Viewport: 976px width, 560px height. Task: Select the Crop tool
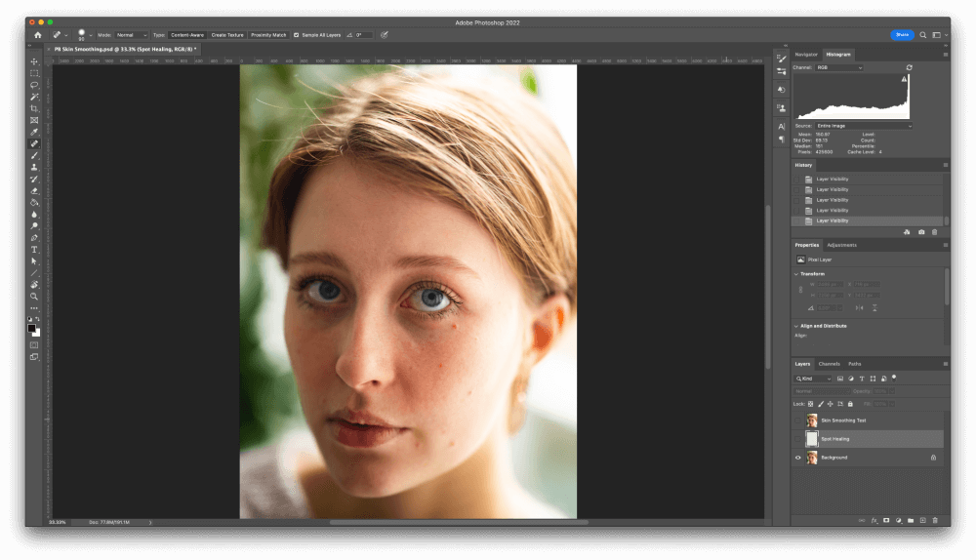tap(34, 108)
